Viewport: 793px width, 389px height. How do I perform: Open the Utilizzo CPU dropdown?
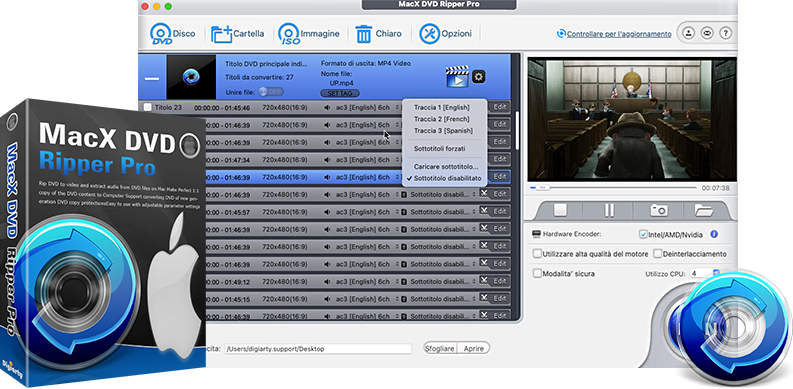[x=704, y=273]
